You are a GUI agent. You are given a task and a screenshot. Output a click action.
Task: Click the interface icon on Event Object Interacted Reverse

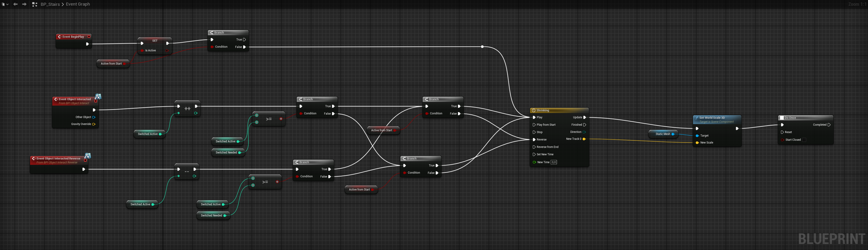pos(87,156)
